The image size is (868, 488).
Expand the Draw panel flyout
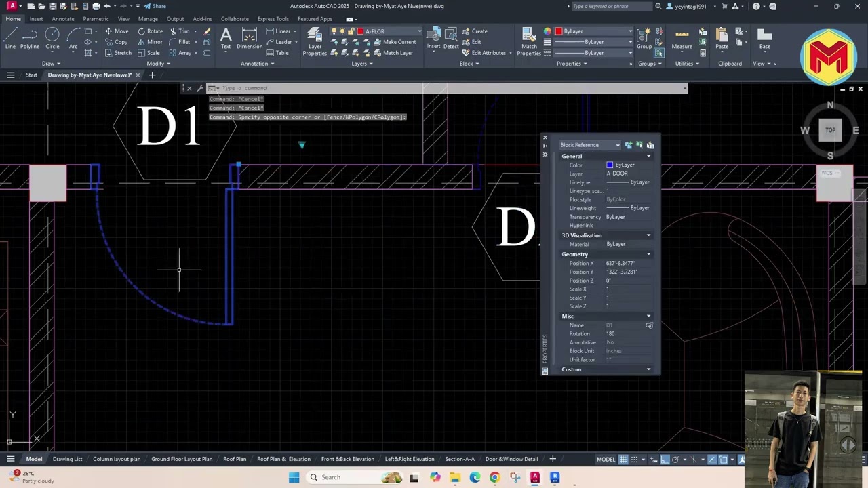tap(51, 64)
